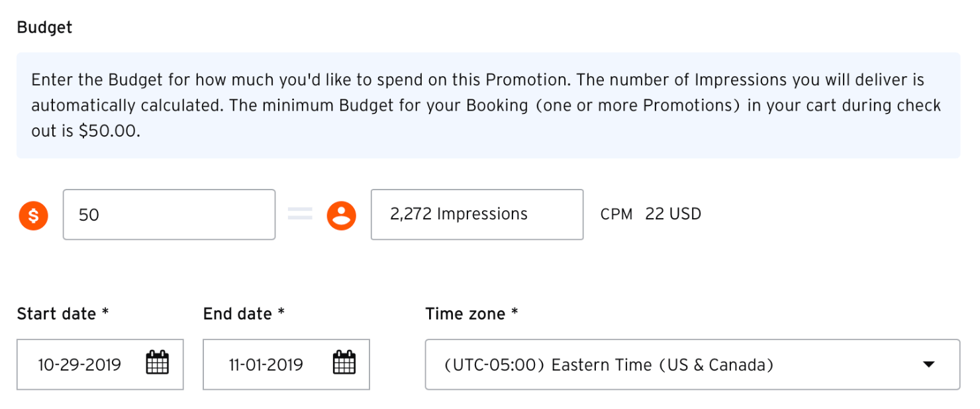Select the end date field showing 11-01-2019
The height and width of the screenshot is (409, 980).
[266, 365]
